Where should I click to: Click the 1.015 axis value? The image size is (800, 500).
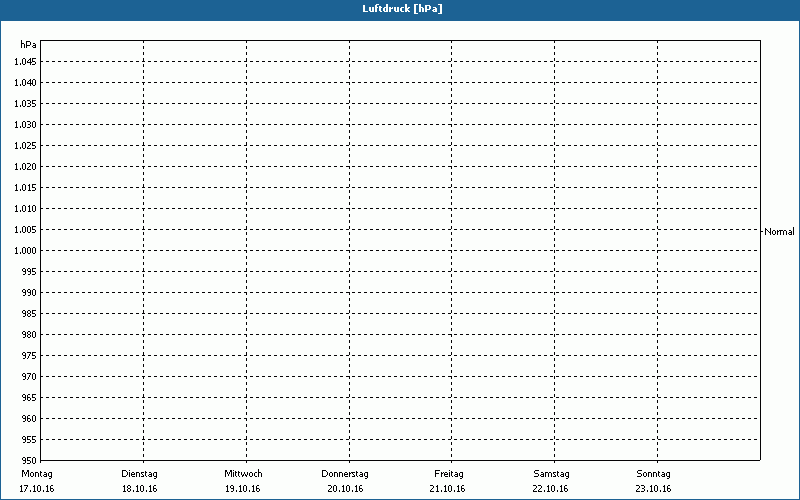25,188
